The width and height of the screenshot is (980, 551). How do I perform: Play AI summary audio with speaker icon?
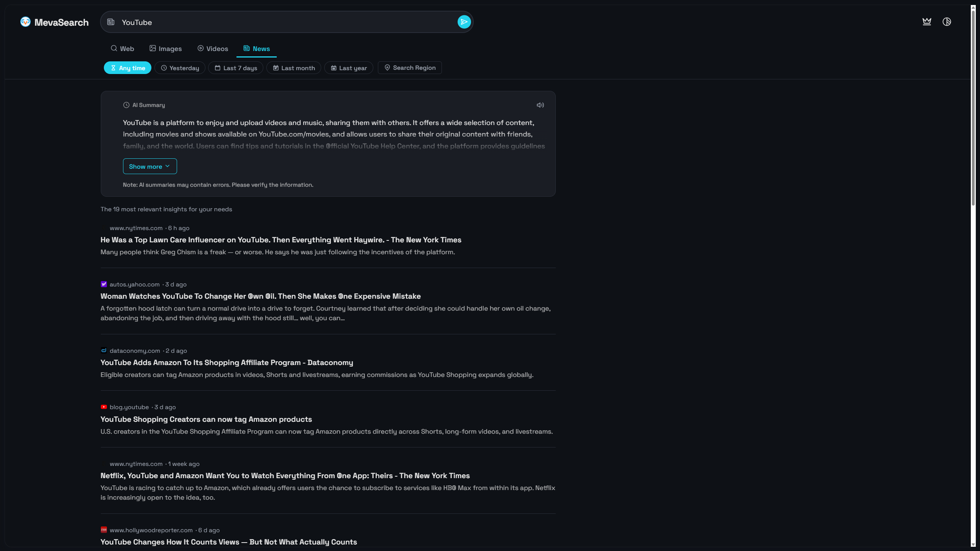(x=540, y=105)
